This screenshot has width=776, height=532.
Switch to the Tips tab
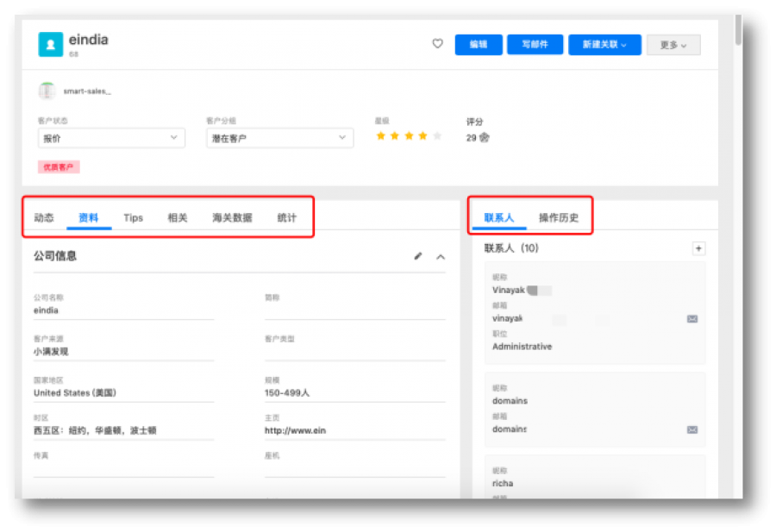pyautogui.click(x=133, y=218)
